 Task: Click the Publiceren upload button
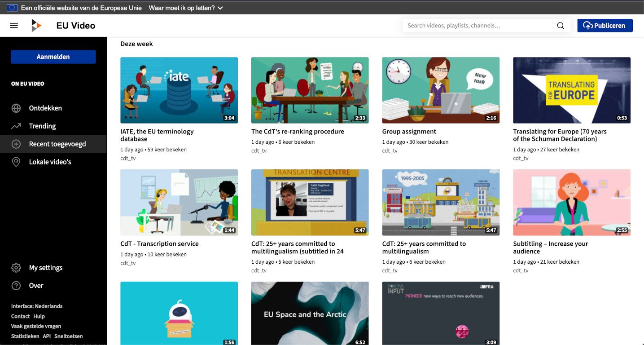click(605, 26)
